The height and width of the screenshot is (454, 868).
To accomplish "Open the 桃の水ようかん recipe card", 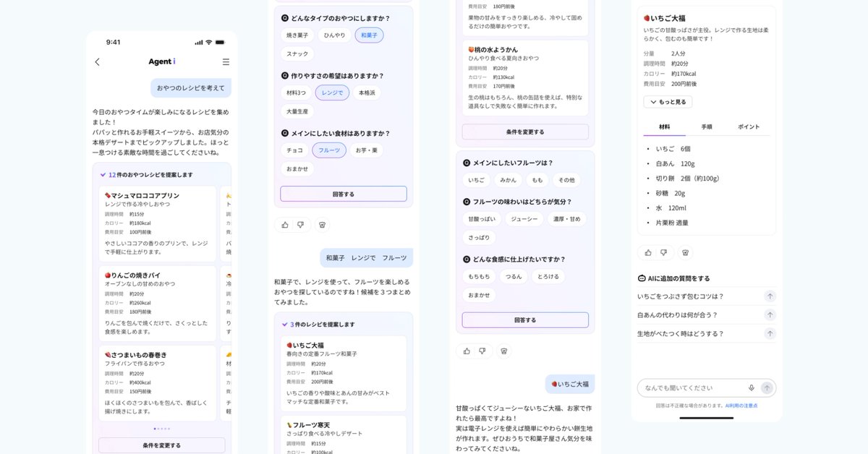I will pos(525,77).
